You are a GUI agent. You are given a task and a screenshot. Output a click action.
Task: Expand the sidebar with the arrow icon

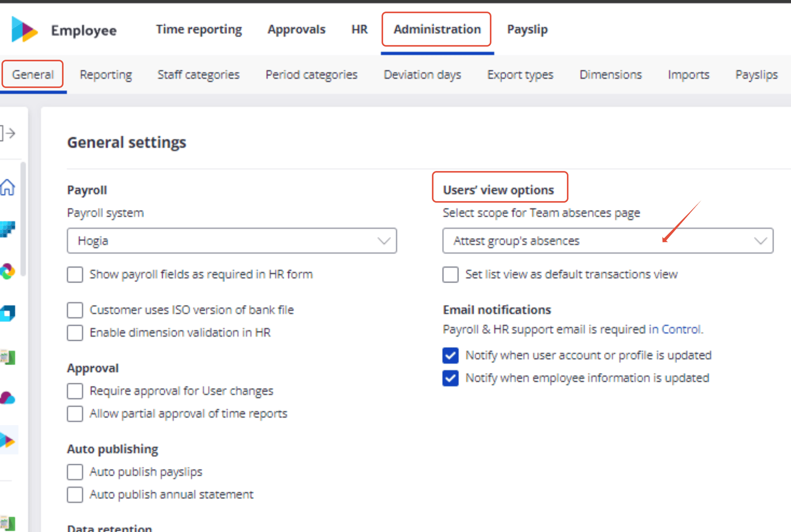coord(8,133)
